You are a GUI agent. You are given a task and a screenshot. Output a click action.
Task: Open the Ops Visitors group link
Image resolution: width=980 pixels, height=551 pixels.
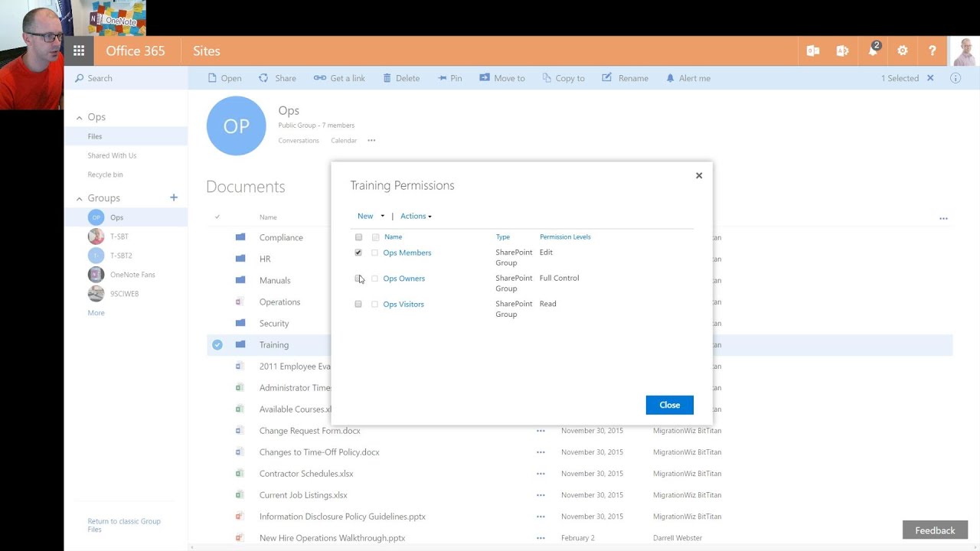(x=403, y=304)
